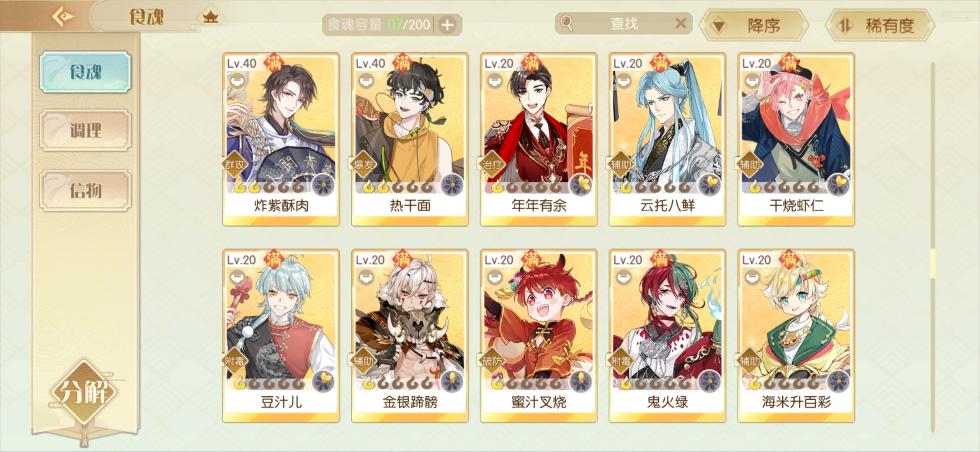The width and height of the screenshot is (980, 452).
Task: Toggle the 降序 sort order
Action: coord(755,26)
